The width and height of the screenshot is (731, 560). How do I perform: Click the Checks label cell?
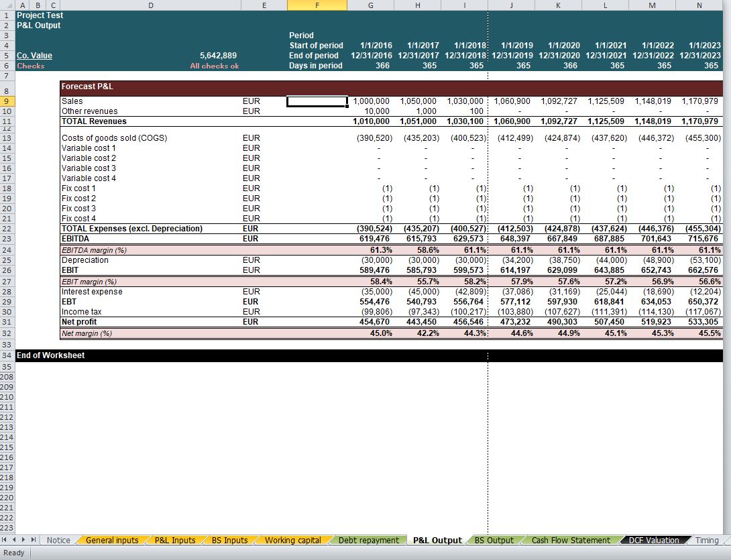[31, 66]
